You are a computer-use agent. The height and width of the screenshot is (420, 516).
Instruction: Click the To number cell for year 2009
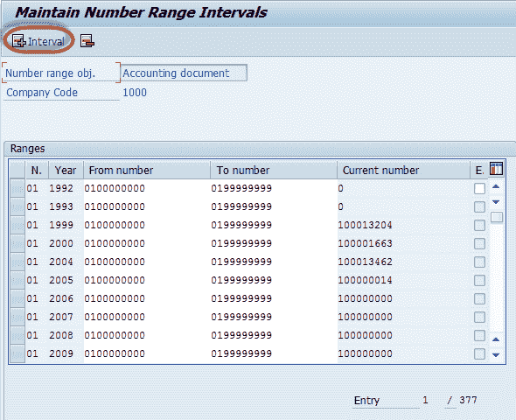pos(274,353)
